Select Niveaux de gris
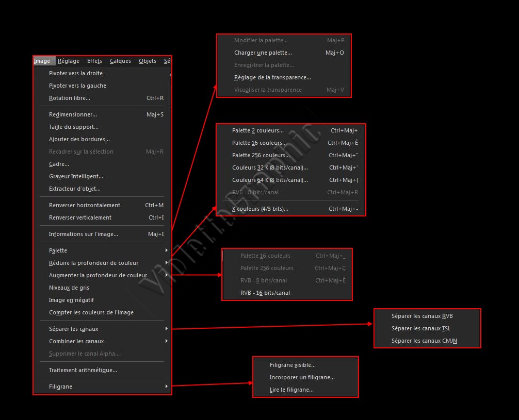 (x=69, y=288)
